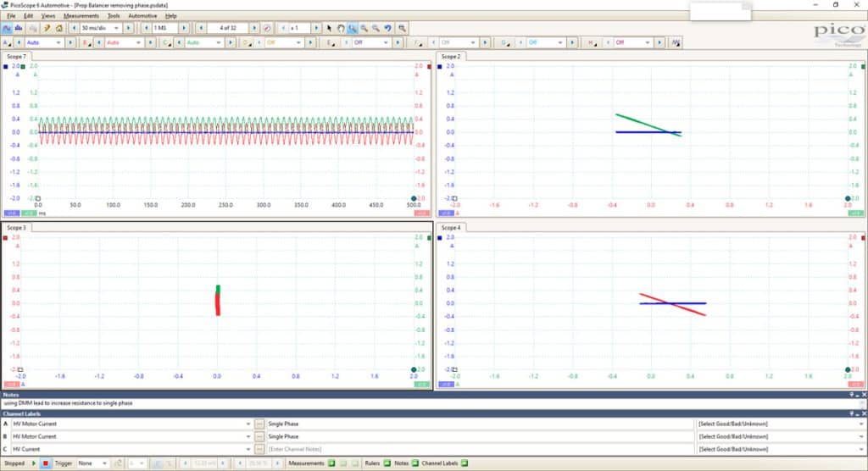Toggle the Rulers green indicator

(387, 463)
